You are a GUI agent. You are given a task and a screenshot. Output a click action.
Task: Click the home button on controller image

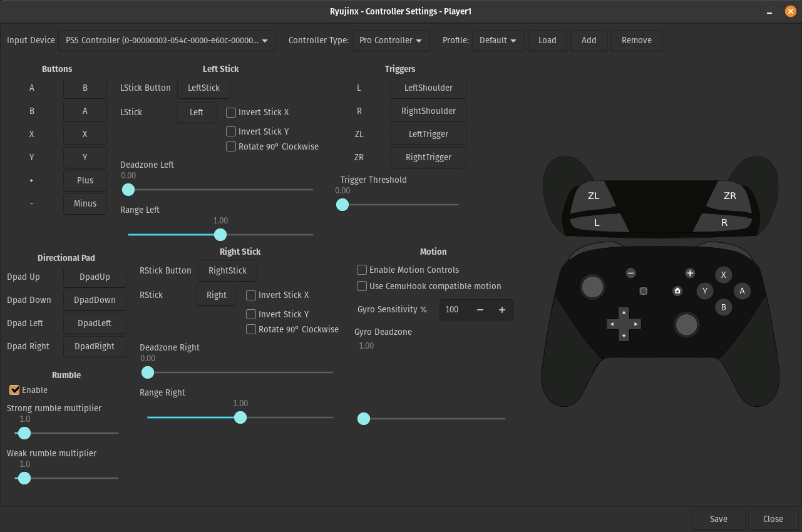coord(677,291)
